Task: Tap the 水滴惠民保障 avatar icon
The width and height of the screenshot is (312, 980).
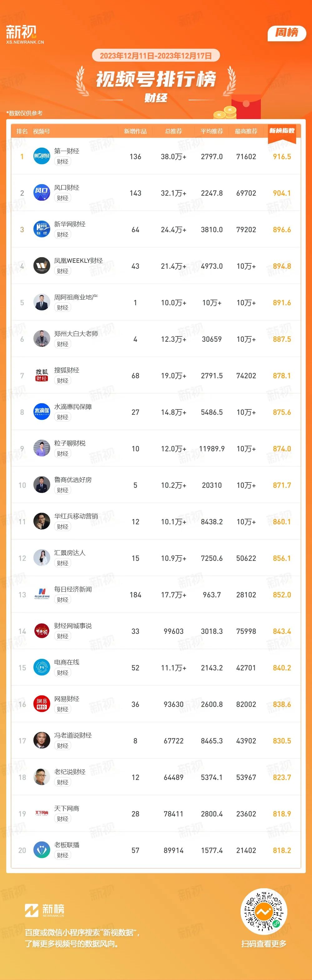Action: (x=42, y=412)
